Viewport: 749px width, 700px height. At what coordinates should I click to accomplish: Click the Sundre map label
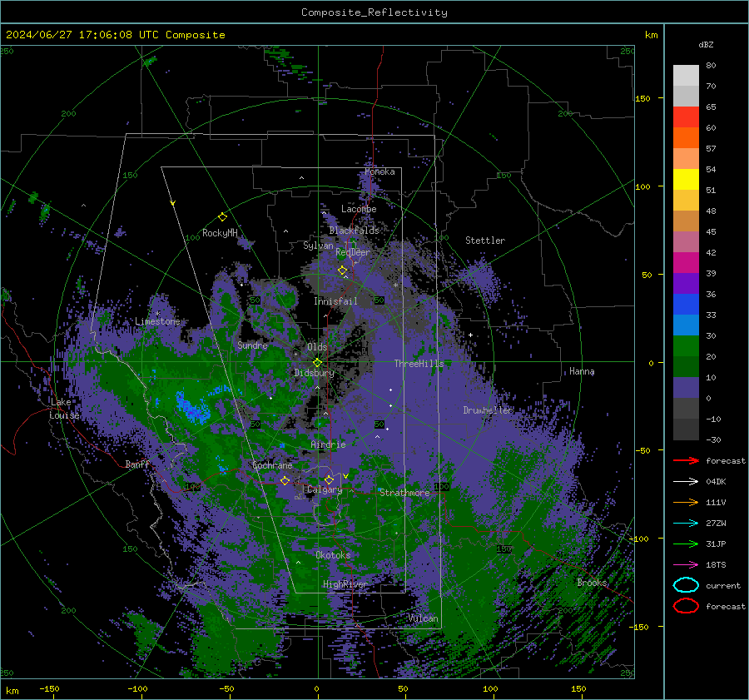pos(252,345)
